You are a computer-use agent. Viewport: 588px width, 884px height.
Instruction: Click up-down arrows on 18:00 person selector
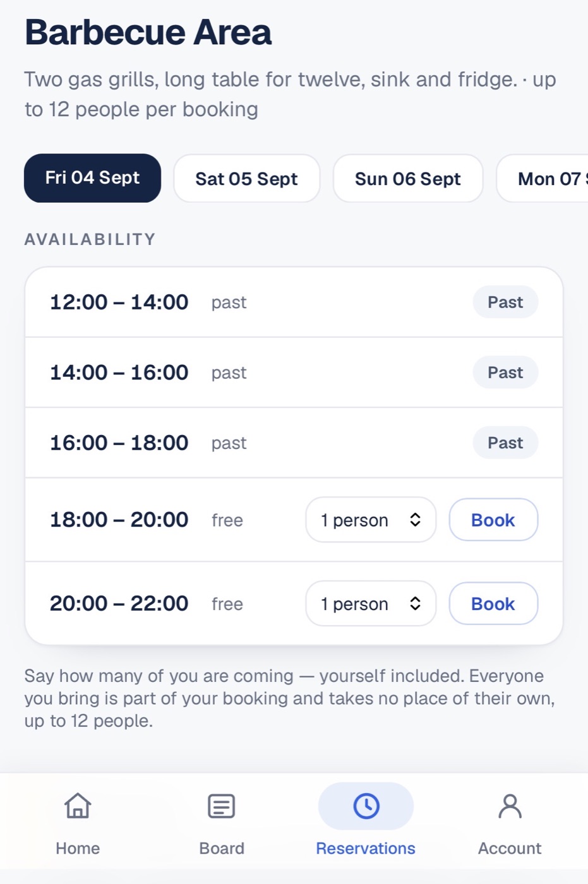415,520
